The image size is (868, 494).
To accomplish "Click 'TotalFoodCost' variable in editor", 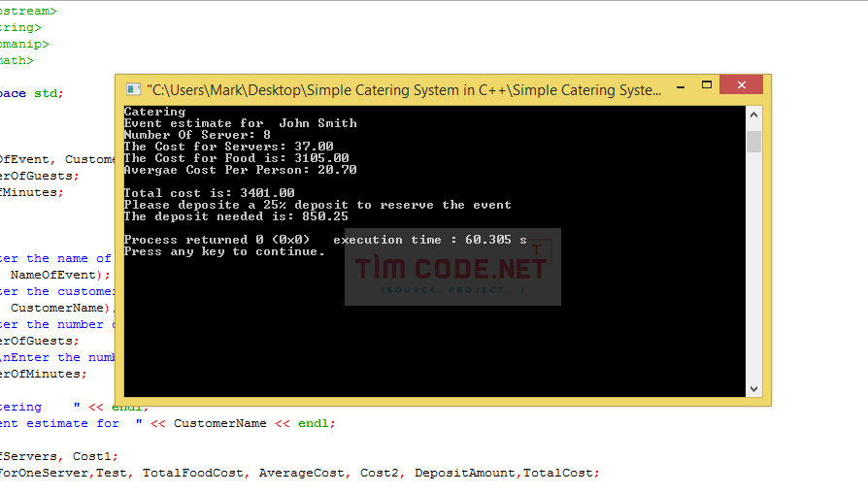I will point(194,473).
